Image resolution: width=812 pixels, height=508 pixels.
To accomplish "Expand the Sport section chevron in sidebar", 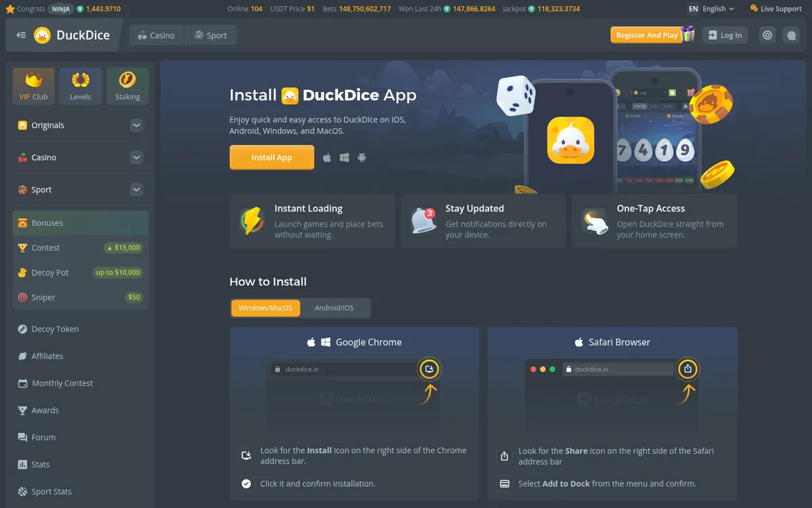I will click(x=136, y=190).
